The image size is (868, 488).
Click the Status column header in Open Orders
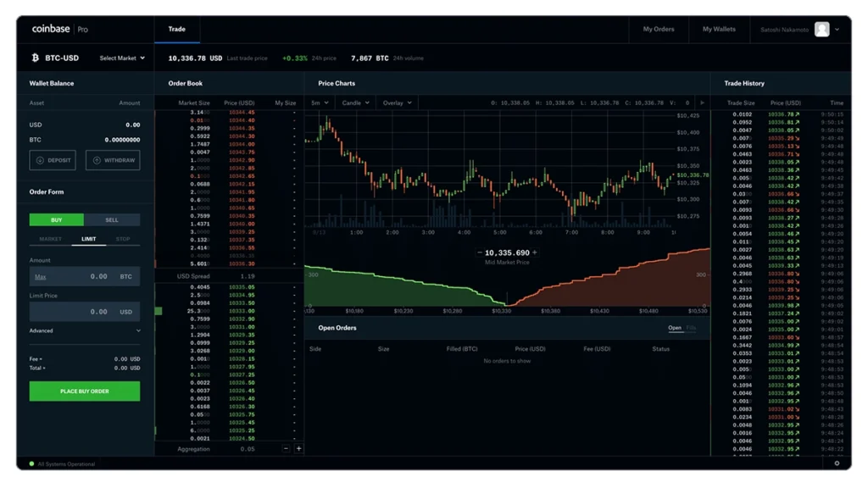pyautogui.click(x=660, y=349)
